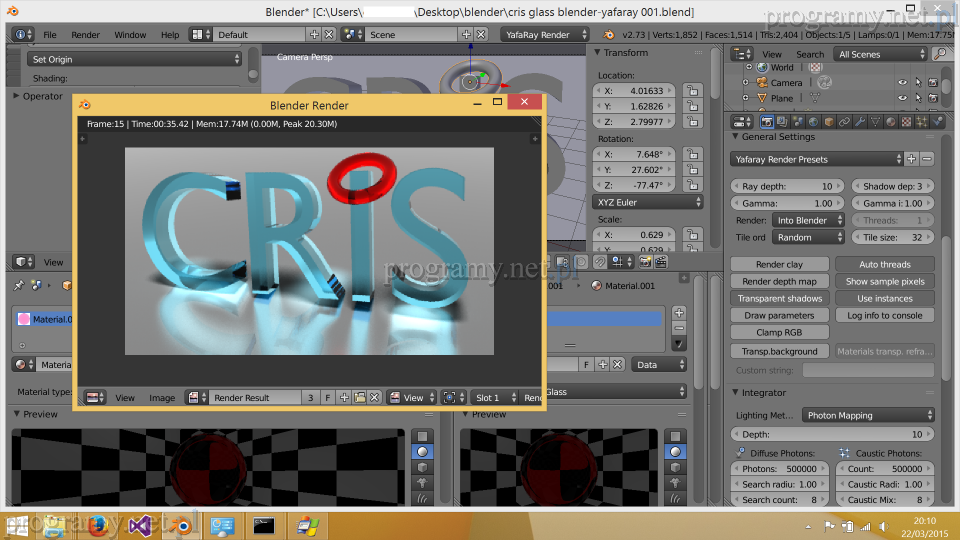Enable Clamp RGB option
This screenshot has width=960, height=540.
pyautogui.click(x=780, y=332)
